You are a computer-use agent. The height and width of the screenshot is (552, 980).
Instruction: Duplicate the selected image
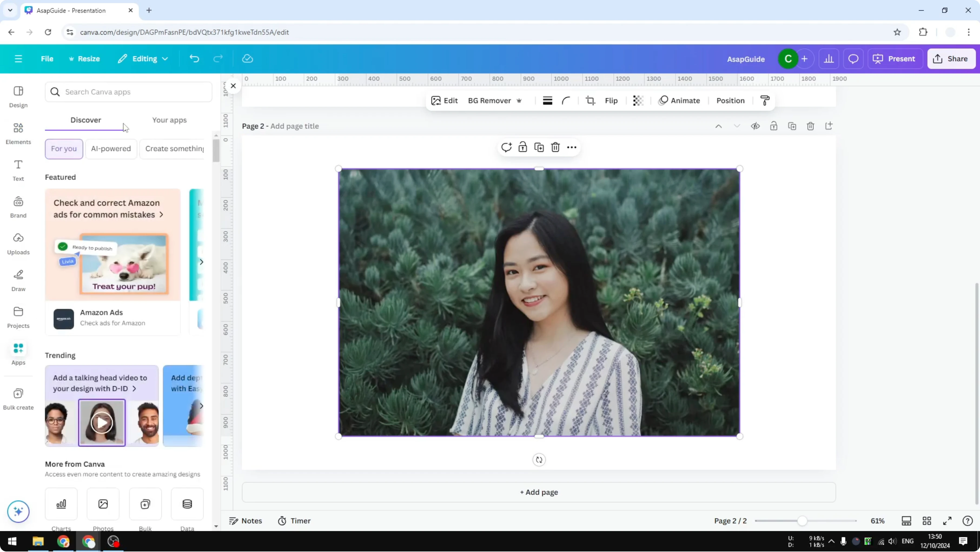(x=539, y=147)
